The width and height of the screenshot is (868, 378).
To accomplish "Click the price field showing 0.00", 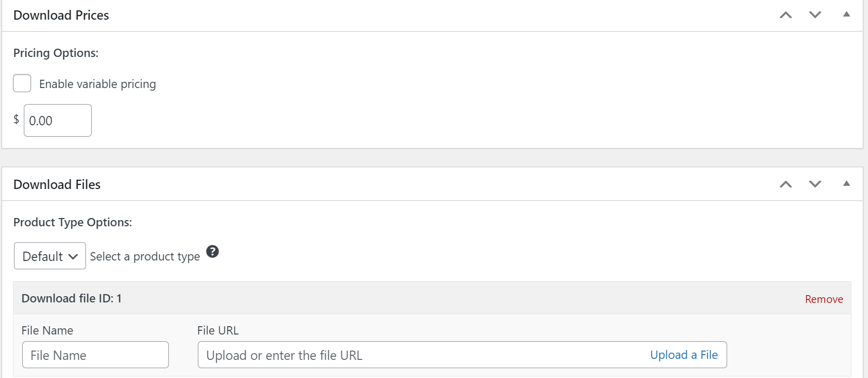I will coord(57,120).
